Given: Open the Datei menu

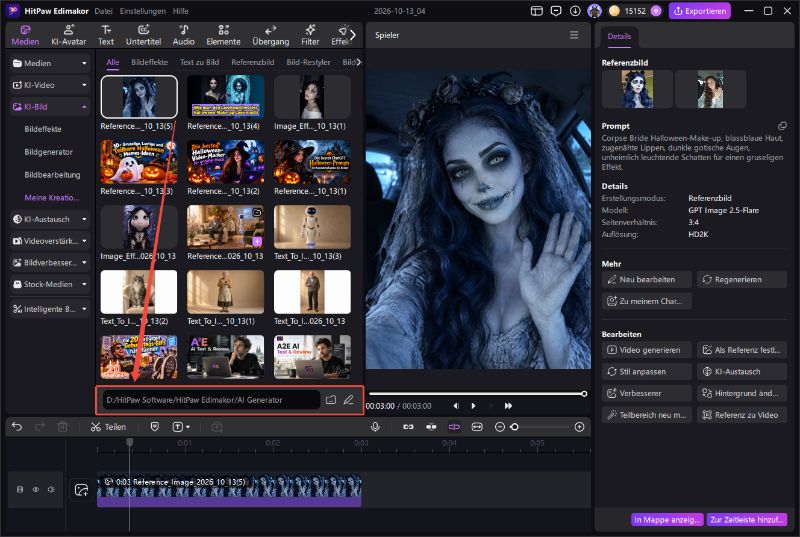Looking at the screenshot, I should [x=104, y=11].
